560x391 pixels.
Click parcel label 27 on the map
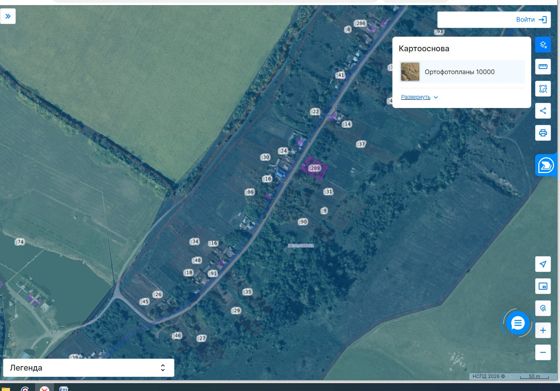(201, 338)
